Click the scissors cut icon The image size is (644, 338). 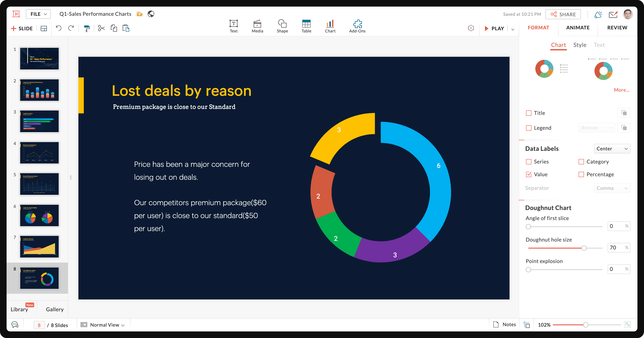101,28
